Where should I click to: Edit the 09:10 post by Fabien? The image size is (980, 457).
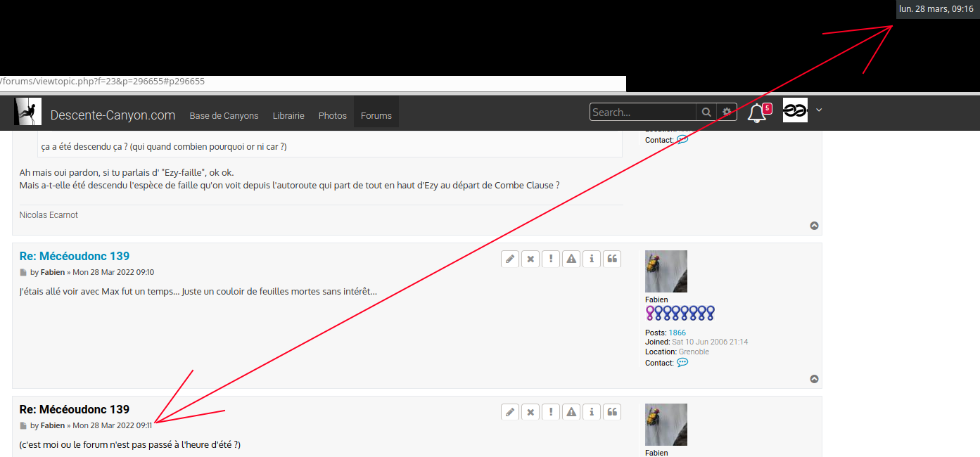click(x=510, y=259)
